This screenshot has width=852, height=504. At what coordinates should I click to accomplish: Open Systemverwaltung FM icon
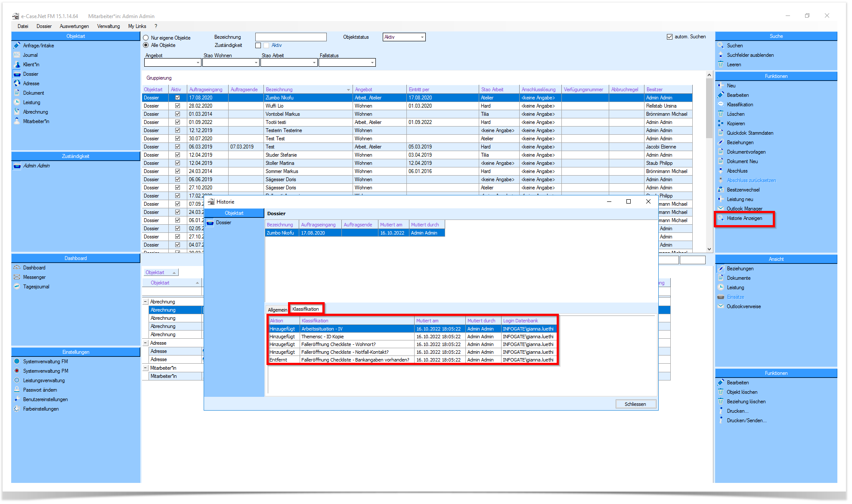(x=17, y=361)
